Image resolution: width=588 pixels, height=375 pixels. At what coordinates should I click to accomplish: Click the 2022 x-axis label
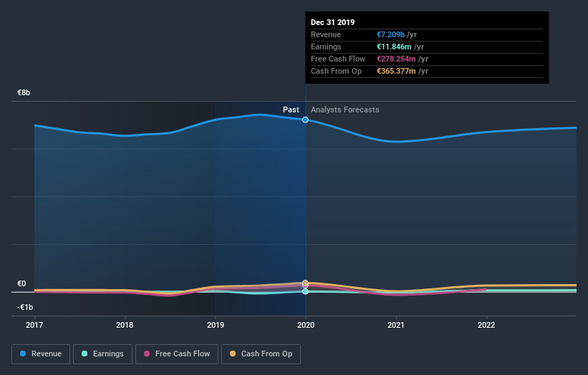[x=486, y=325]
